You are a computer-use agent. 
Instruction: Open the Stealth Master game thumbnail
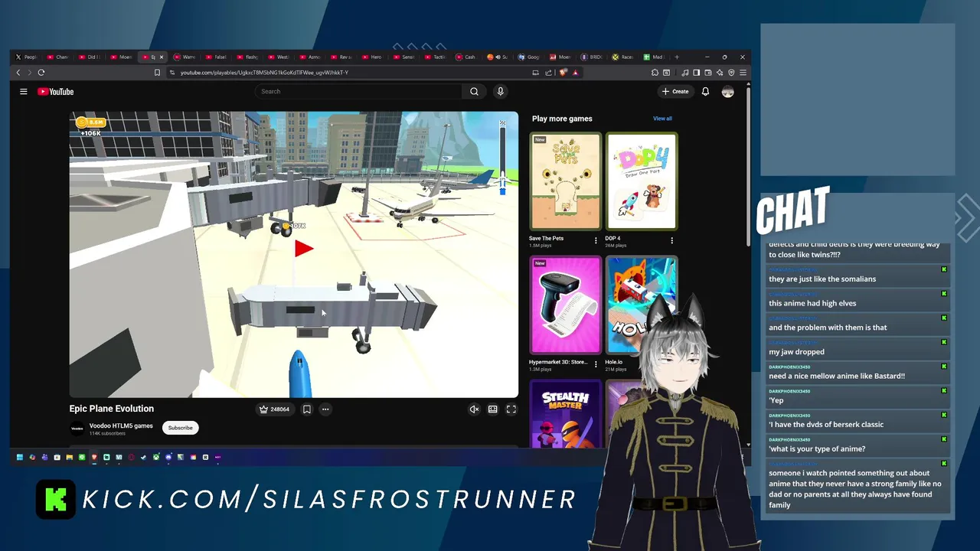point(565,413)
